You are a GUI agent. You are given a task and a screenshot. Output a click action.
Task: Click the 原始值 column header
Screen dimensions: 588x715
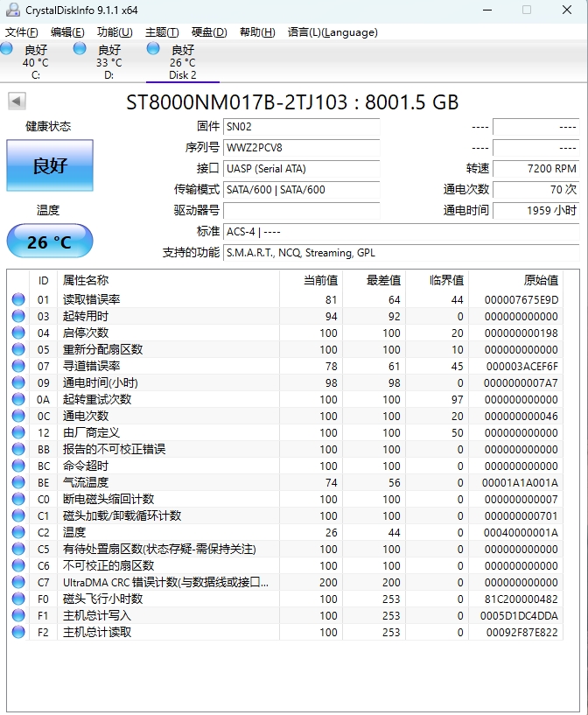pos(516,280)
